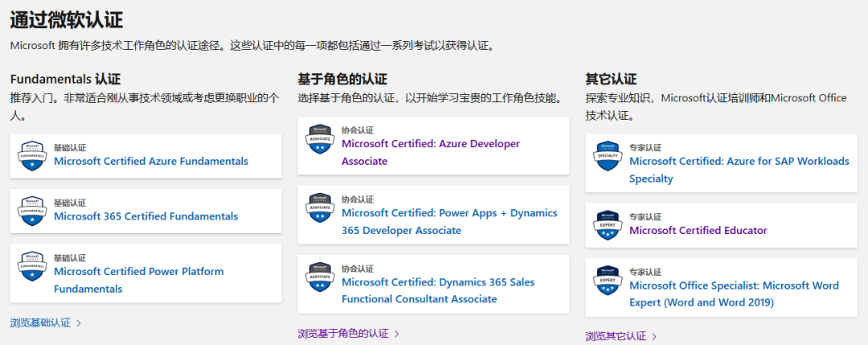Click the Power Platform Fundamentals badge icon

pos(31,266)
